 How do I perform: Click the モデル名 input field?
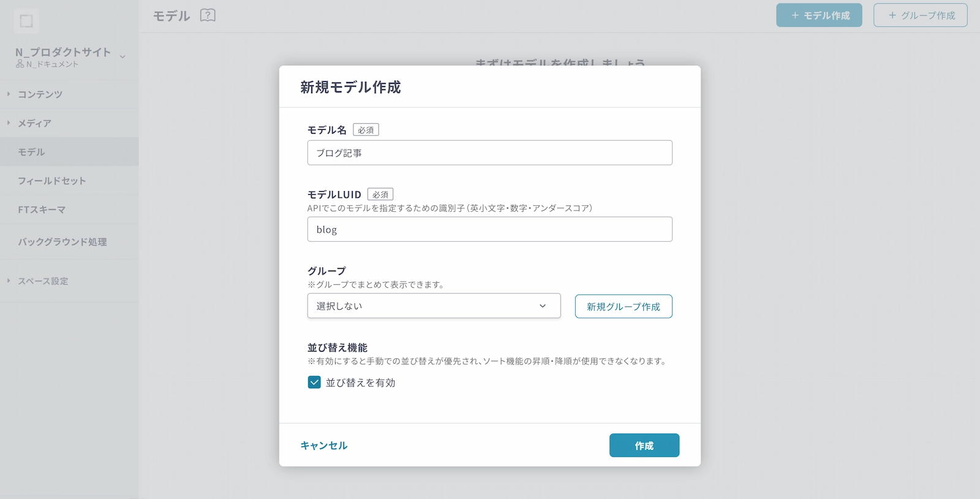tap(489, 153)
